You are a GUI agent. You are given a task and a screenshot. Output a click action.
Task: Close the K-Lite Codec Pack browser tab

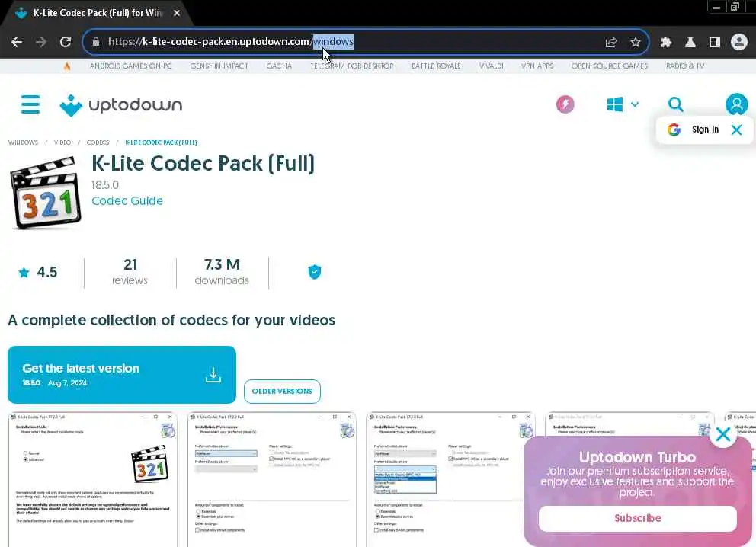point(177,13)
